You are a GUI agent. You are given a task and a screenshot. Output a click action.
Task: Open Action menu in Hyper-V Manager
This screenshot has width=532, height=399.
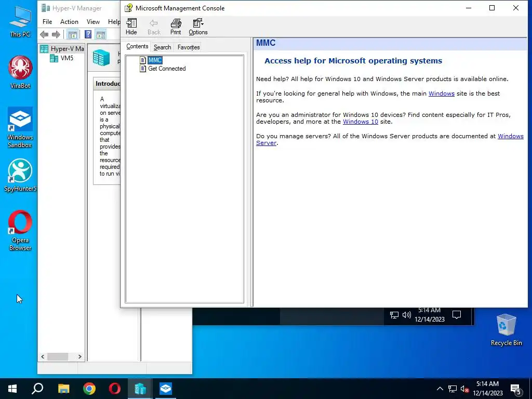tap(69, 22)
